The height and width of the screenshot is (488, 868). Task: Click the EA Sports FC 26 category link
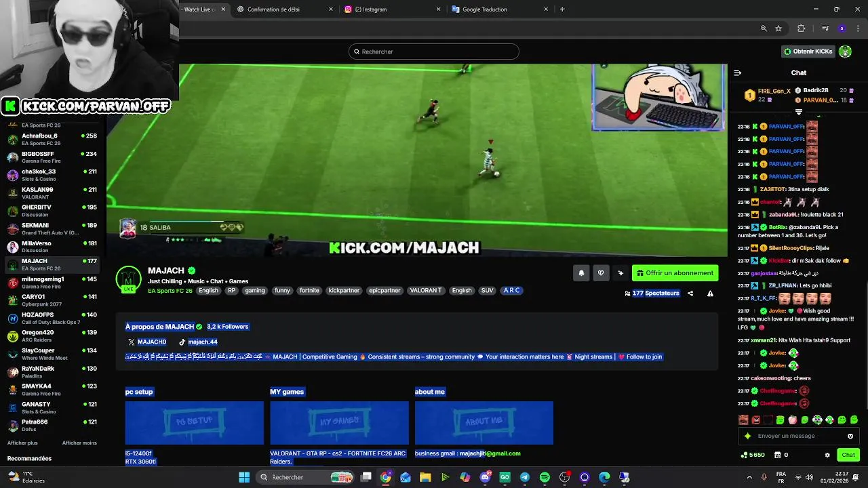pos(170,291)
